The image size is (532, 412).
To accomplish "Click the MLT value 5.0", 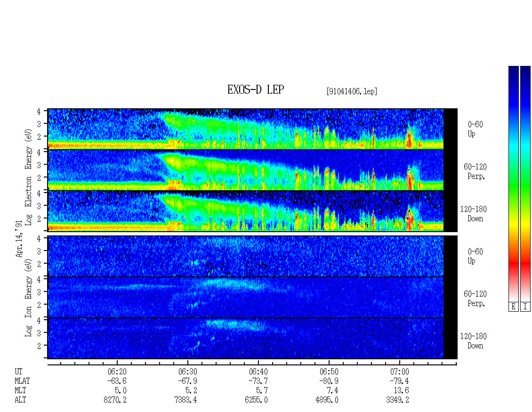I will click(x=121, y=390).
